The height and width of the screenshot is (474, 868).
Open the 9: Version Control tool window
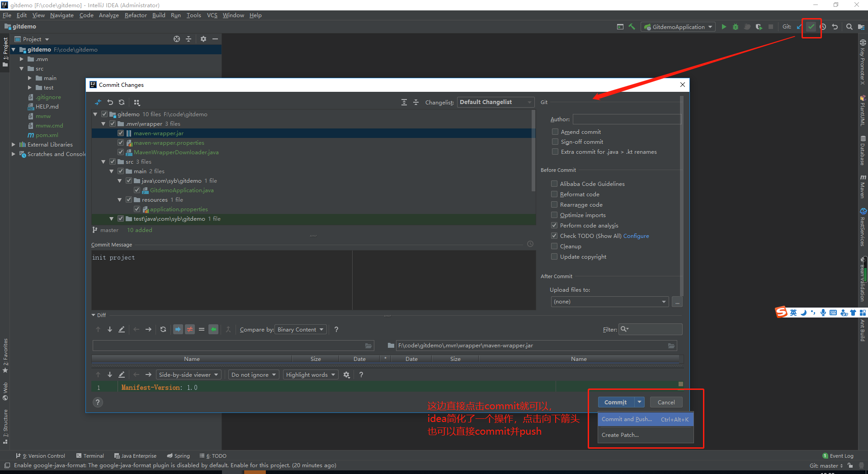tap(41, 455)
